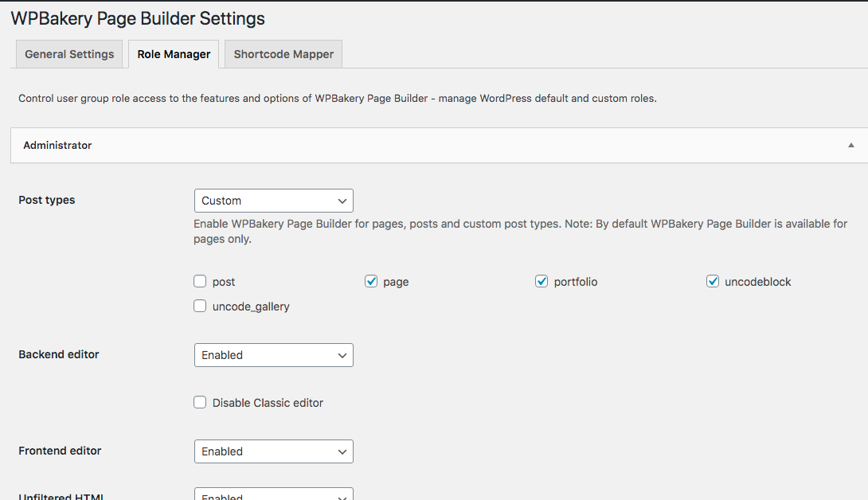Viewport: 868px width, 500px height.
Task: Select the Role Manager tab
Action: click(x=174, y=54)
